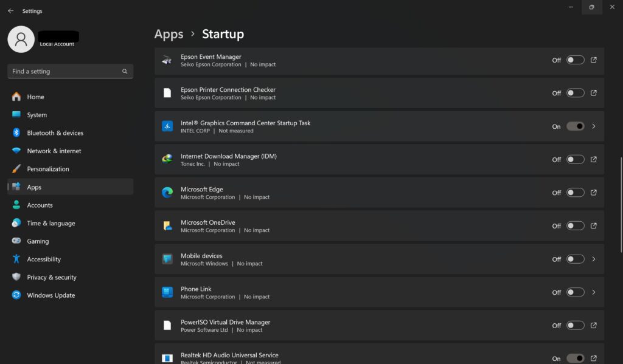Toggle Epson Printer Connection Checker startup
Image resolution: width=623 pixels, height=364 pixels.
click(575, 93)
